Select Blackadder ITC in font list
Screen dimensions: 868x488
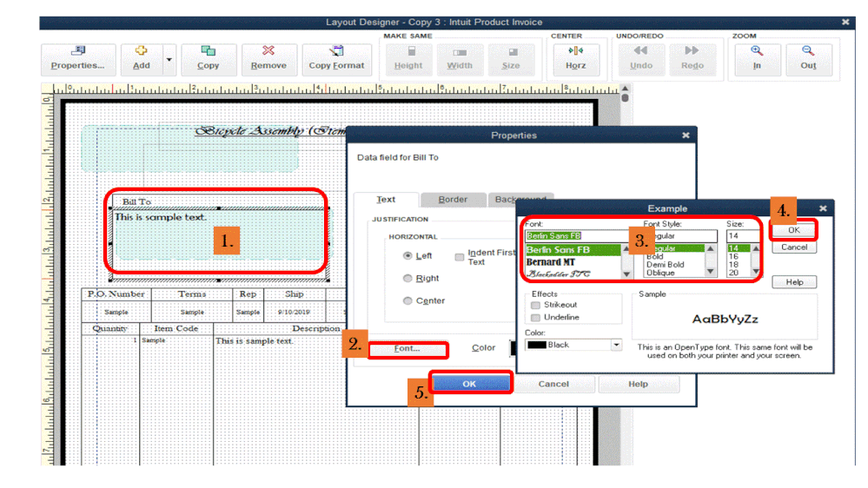click(573, 274)
